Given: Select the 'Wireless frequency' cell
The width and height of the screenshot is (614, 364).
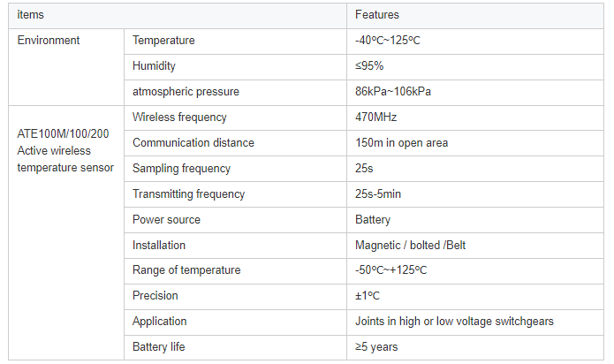Looking at the screenshot, I should (179, 118).
